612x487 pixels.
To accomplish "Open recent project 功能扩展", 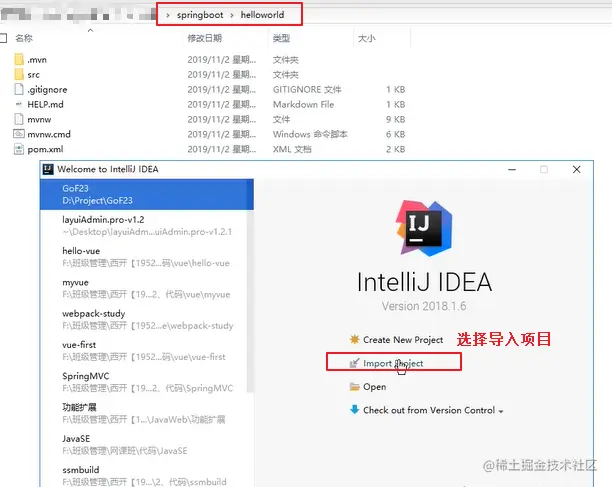I will [144, 413].
